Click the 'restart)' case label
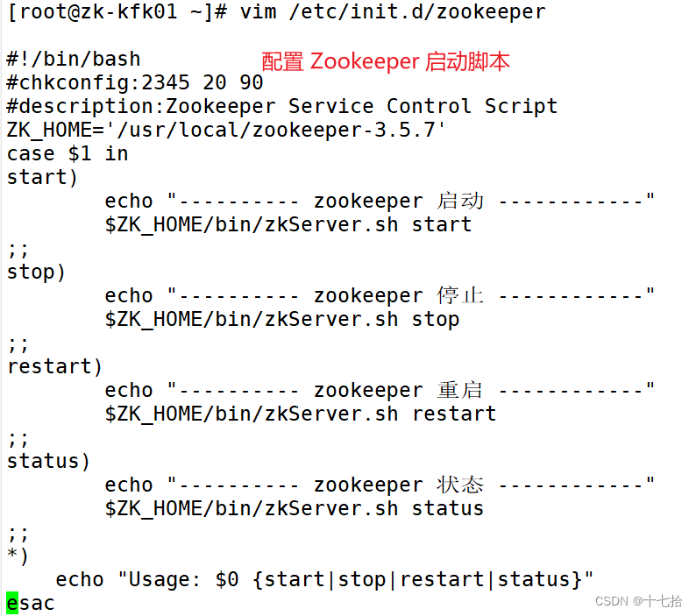 (x=55, y=367)
